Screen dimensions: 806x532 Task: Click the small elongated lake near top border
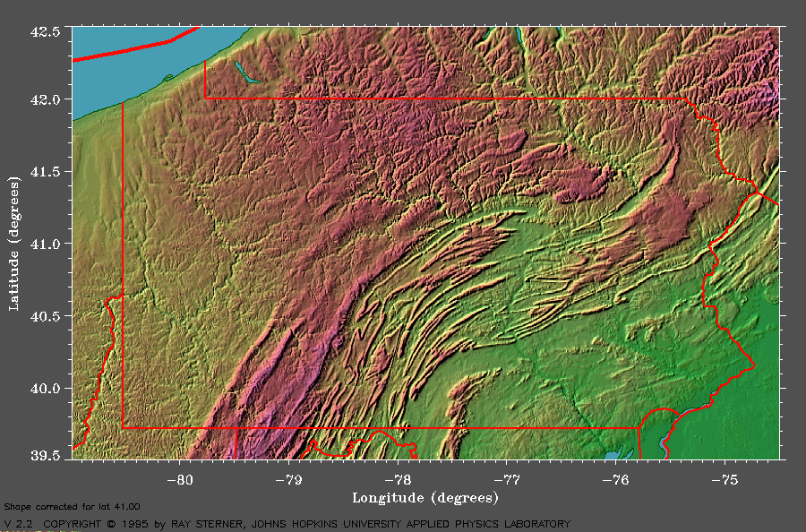tap(244, 73)
